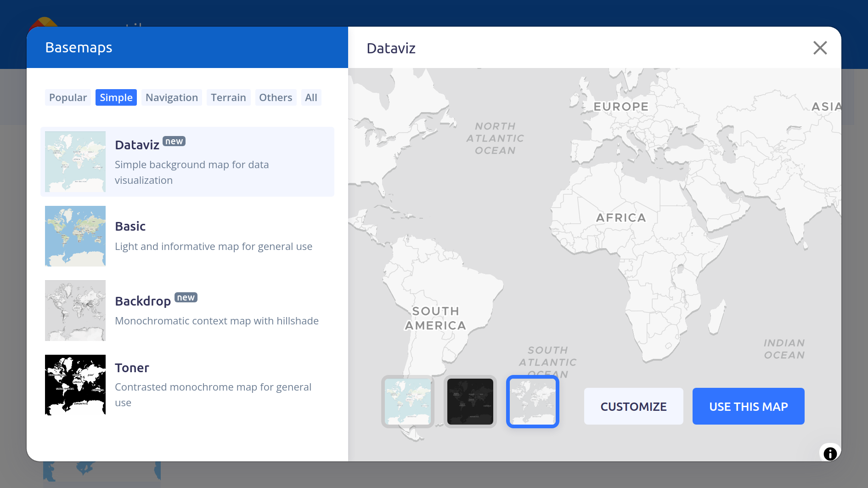Select the gray light Dataviz style variant
868x488 pixels.
click(532, 402)
